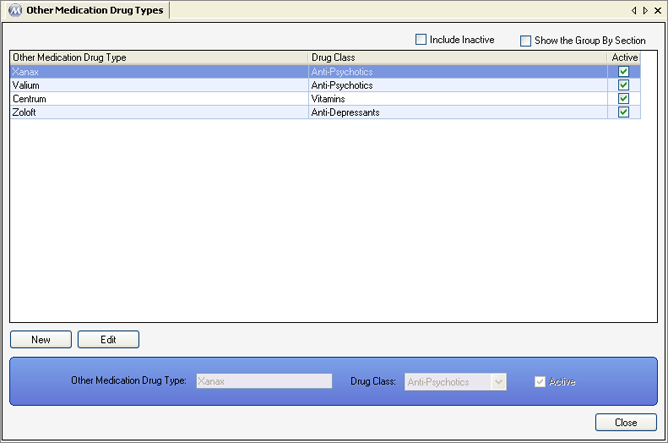
Task: Click the Other Medication Drug Type field
Action: 264,381
